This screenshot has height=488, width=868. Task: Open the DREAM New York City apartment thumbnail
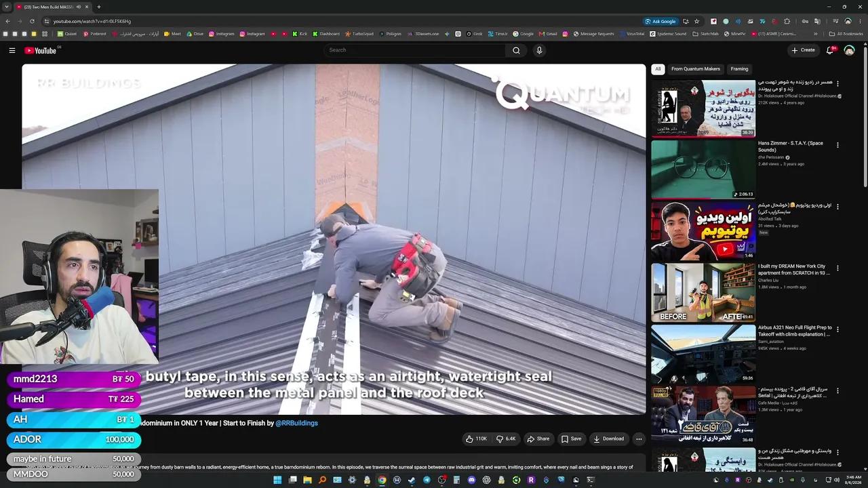pos(703,292)
